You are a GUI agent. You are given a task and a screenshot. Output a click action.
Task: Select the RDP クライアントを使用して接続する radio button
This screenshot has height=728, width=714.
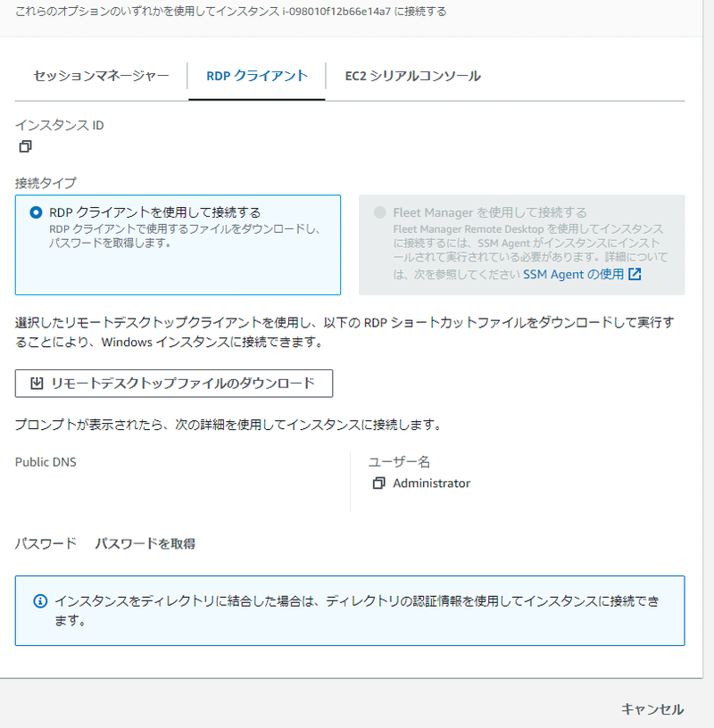(x=36, y=212)
